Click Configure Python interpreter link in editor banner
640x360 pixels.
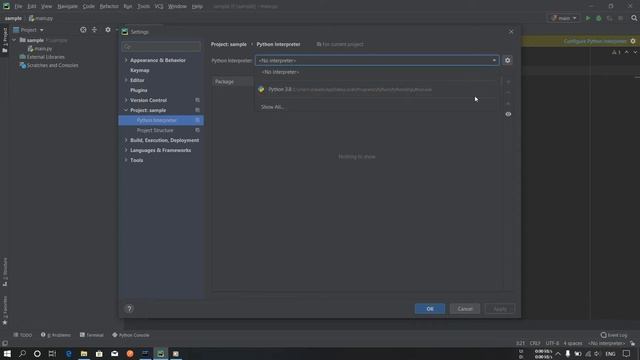pos(595,41)
